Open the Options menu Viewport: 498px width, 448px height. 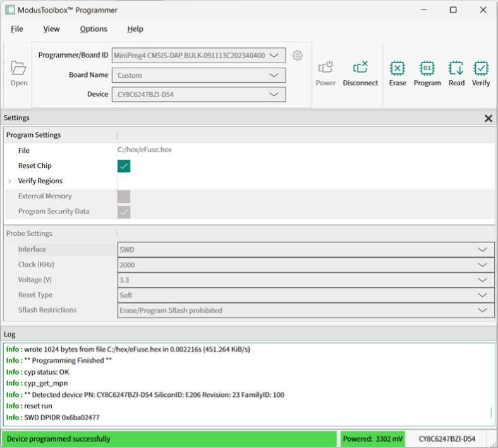94,29
